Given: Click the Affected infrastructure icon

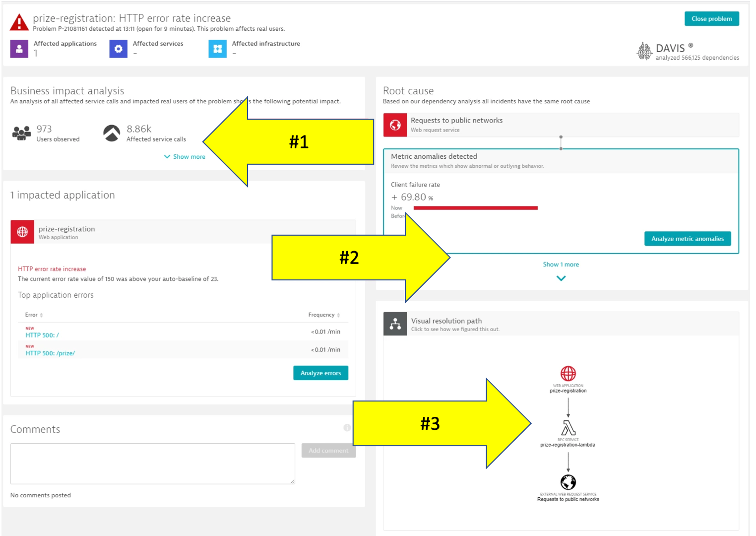Looking at the screenshot, I should (217, 49).
